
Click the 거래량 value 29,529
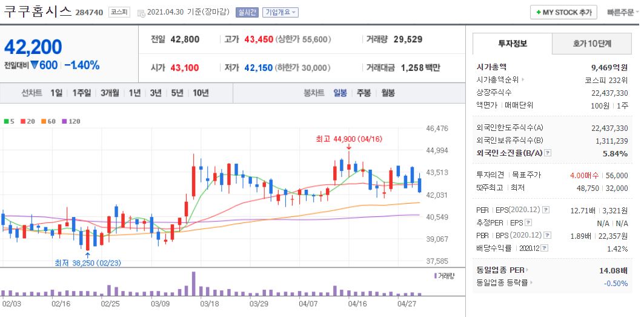click(408, 39)
